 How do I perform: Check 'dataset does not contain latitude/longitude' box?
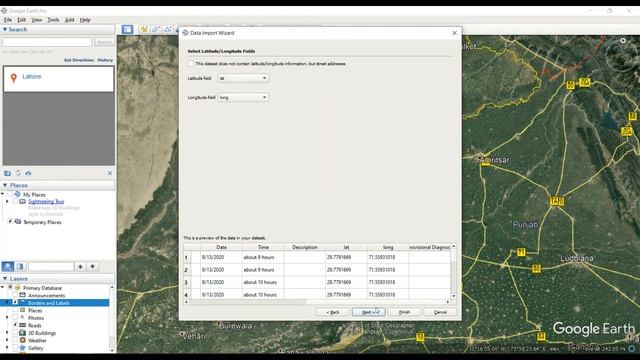(x=191, y=64)
